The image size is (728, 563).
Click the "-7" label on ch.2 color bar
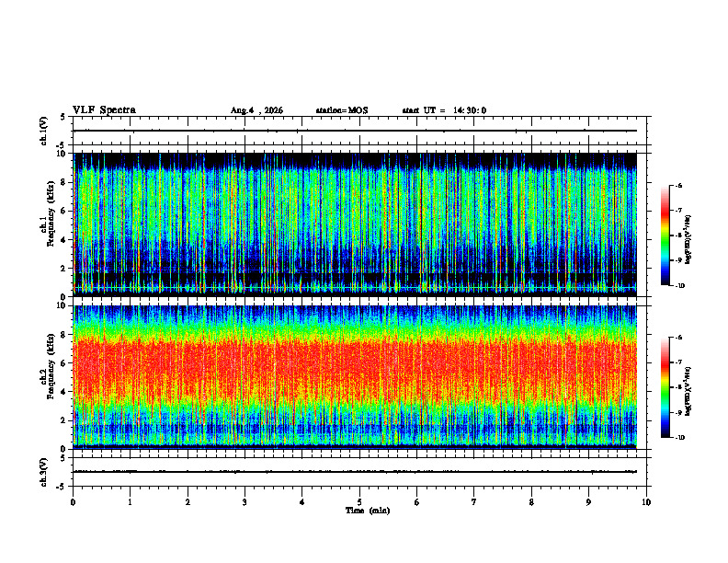point(679,362)
